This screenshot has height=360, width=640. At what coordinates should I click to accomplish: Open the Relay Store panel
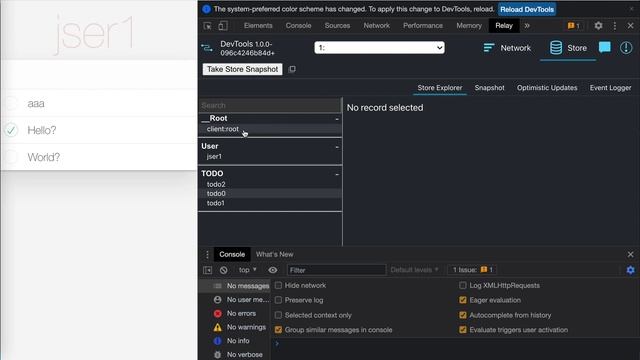pos(568,48)
